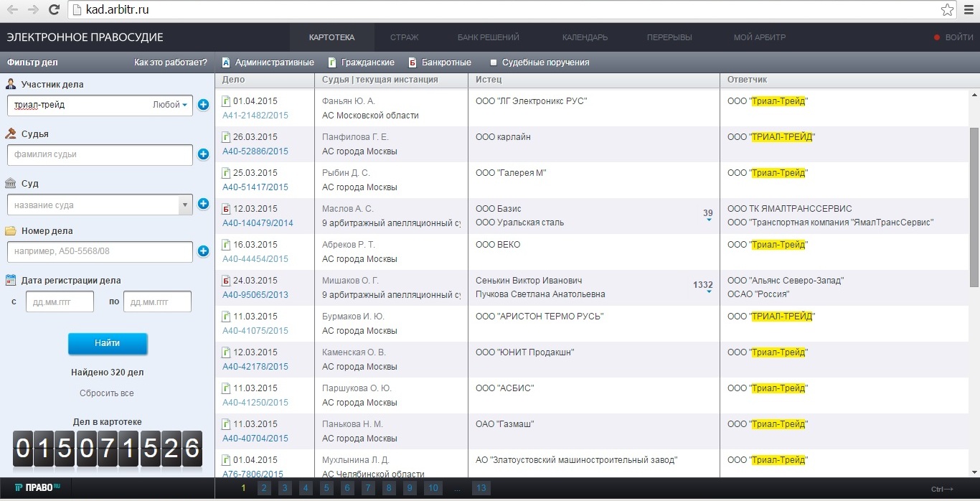
Task: Click the browser forward arrow
Action: [x=33, y=10]
